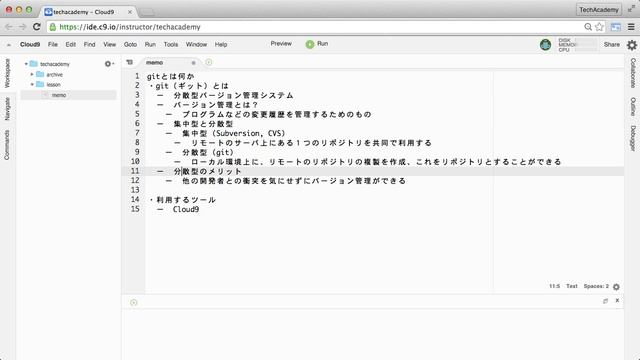Go forward with the browser forward arrow
Image resolution: width=640 pixels, height=360 pixels.
click(22, 27)
